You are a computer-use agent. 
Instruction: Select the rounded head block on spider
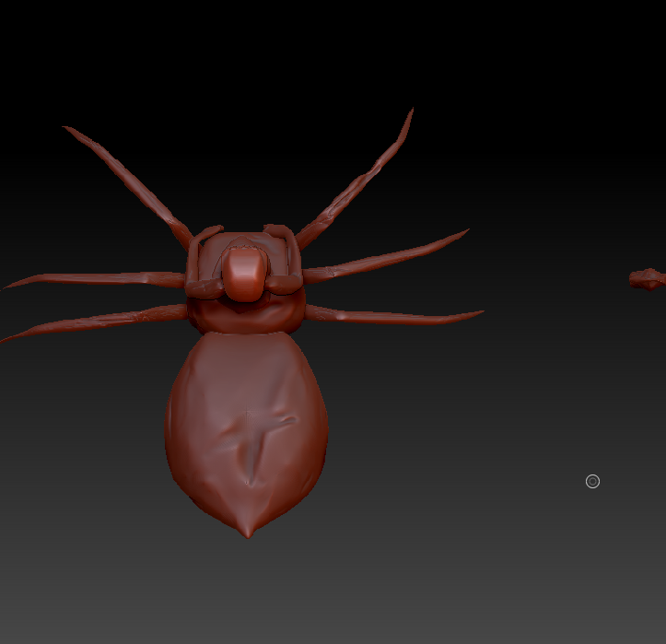(243, 275)
